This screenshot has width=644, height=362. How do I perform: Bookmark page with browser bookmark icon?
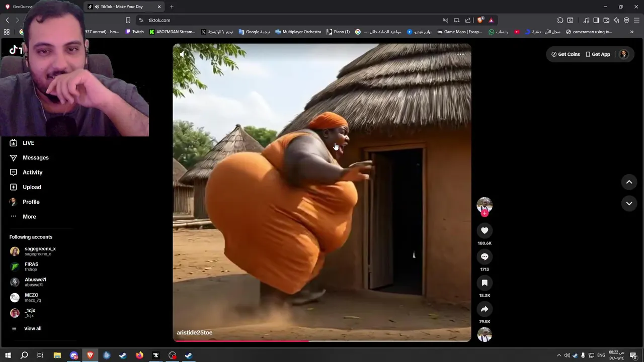coord(128,20)
